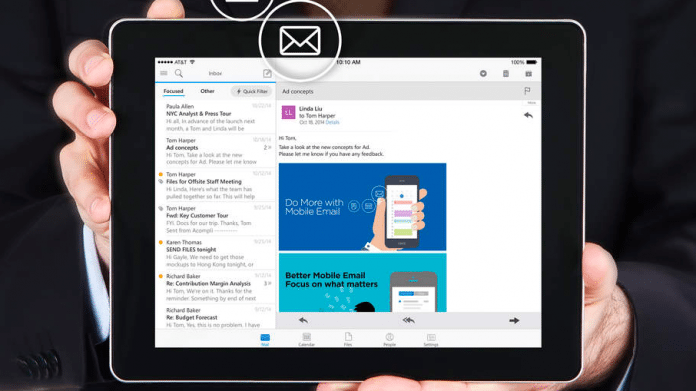
Task: Tap the battery indicator in status bar
Action: pyautogui.click(x=531, y=62)
